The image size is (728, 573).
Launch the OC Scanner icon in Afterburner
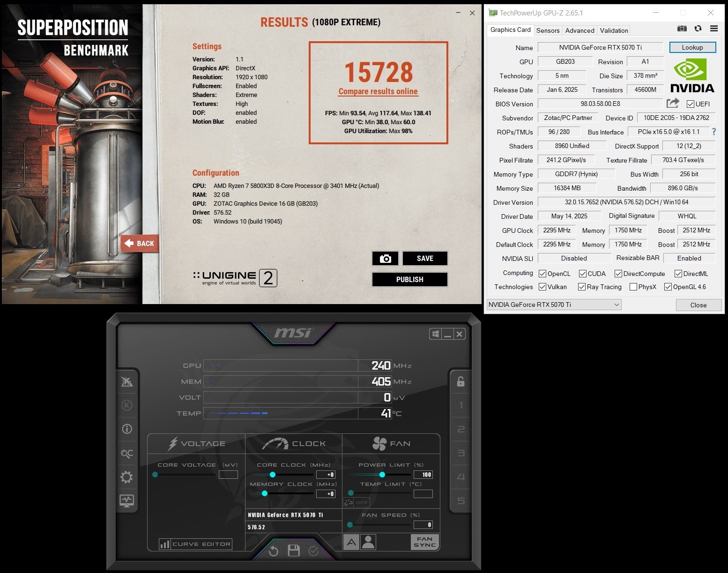tap(127, 453)
